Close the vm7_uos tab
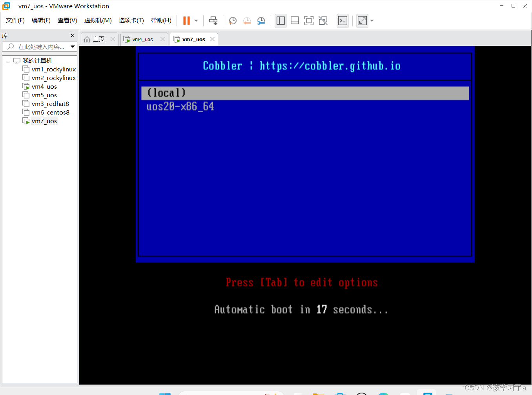 213,39
